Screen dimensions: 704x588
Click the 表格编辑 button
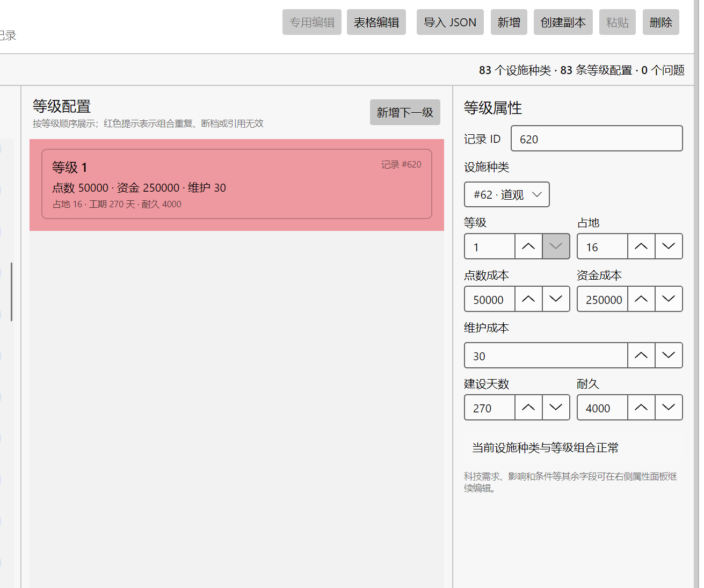(x=376, y=22)
